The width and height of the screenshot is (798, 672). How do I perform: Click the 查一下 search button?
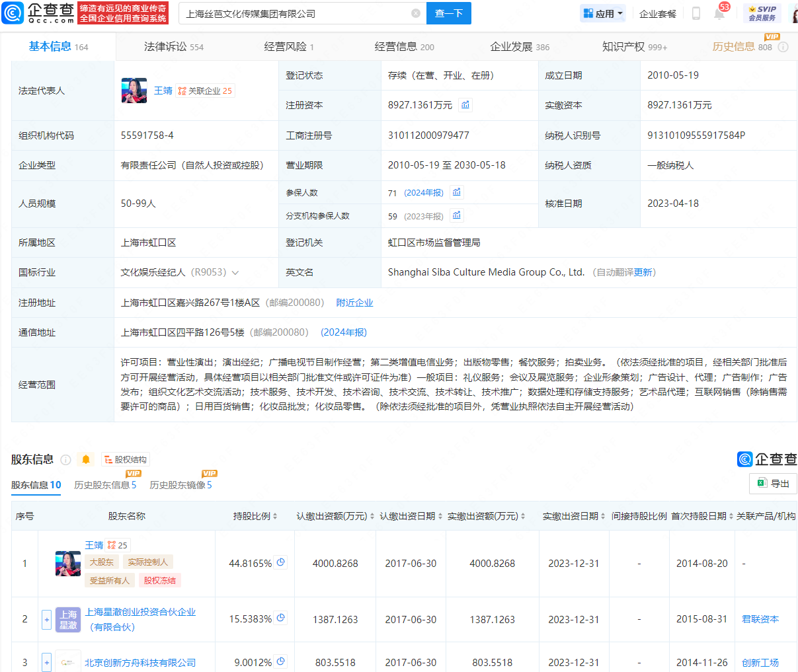[449, 13]
